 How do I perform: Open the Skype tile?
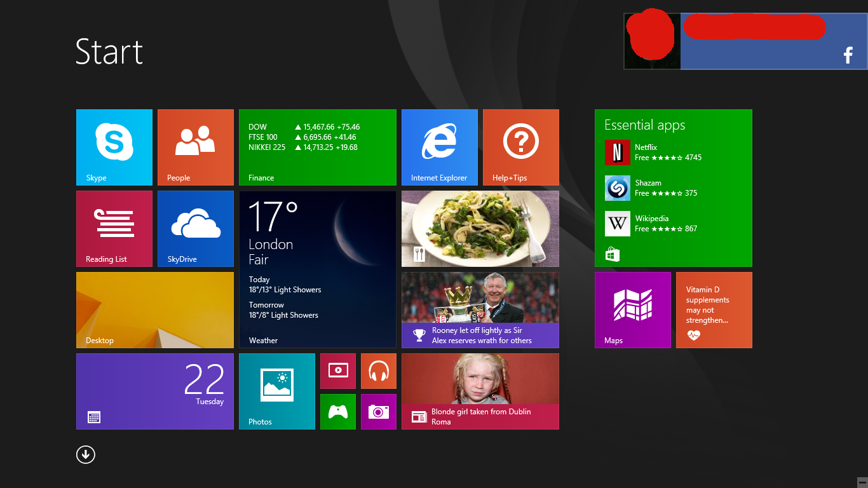(114, 147)
